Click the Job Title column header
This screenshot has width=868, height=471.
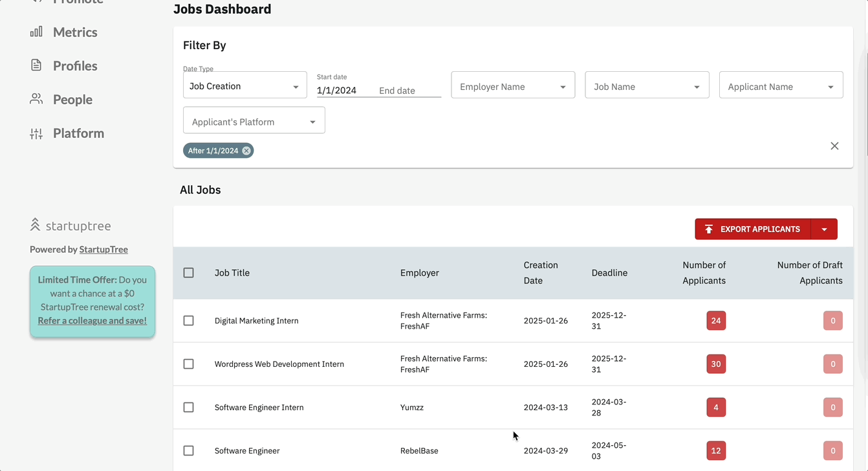tap(232, 273)
